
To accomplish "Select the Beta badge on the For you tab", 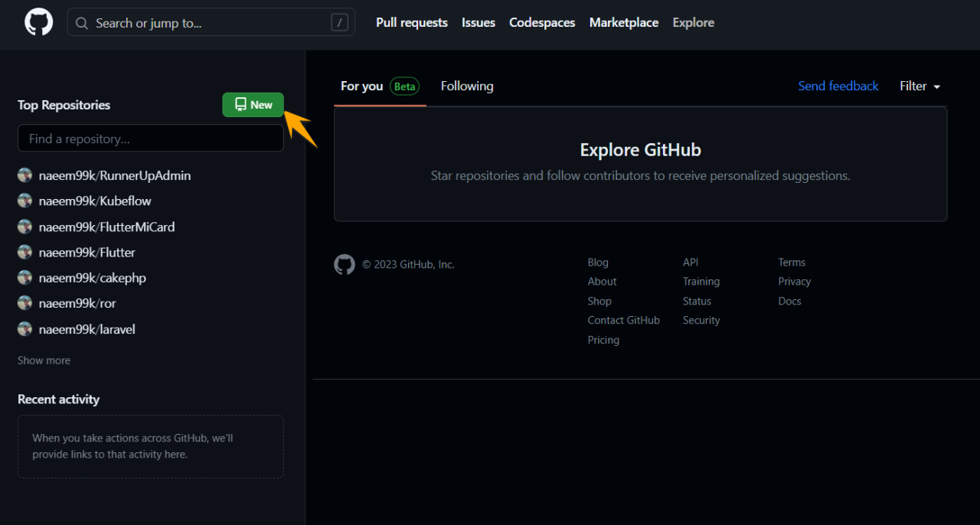I will (x=404, y=86).
